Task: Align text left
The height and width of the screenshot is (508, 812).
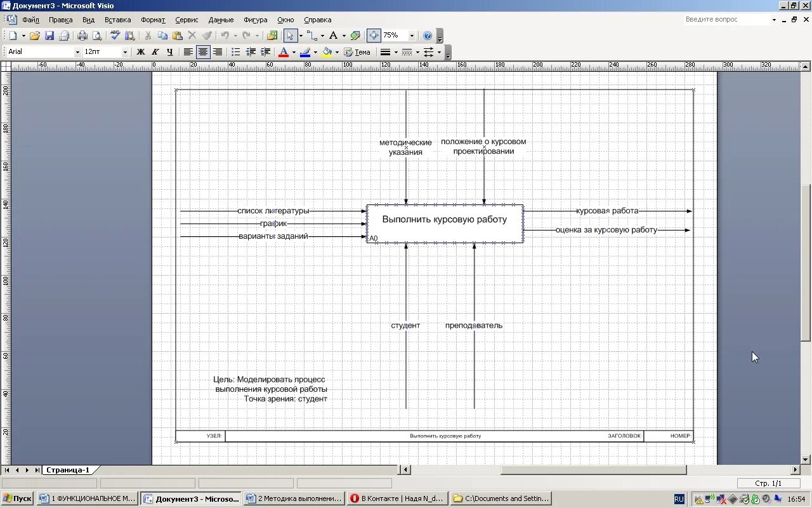Action: [x=188, y=52]
